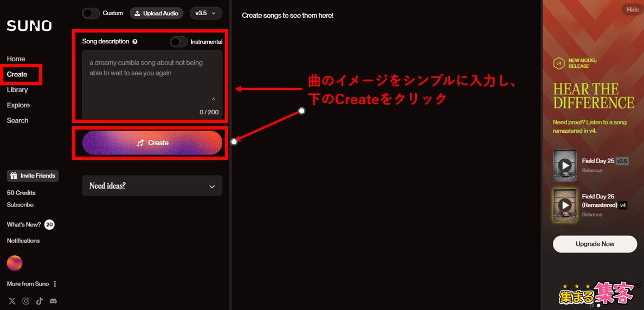Click the Create songs to see them here message
Screen dimensions: 644x310
(287, 16)
